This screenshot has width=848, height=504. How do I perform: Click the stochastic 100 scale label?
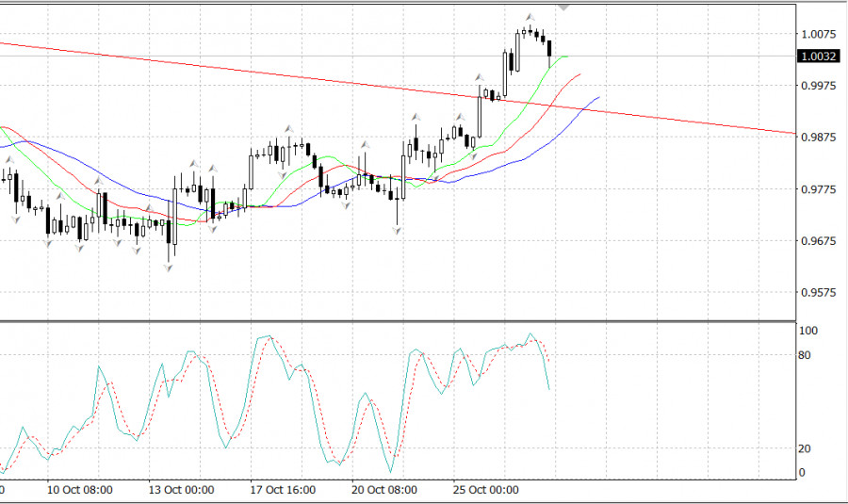(x=807, y=332)
